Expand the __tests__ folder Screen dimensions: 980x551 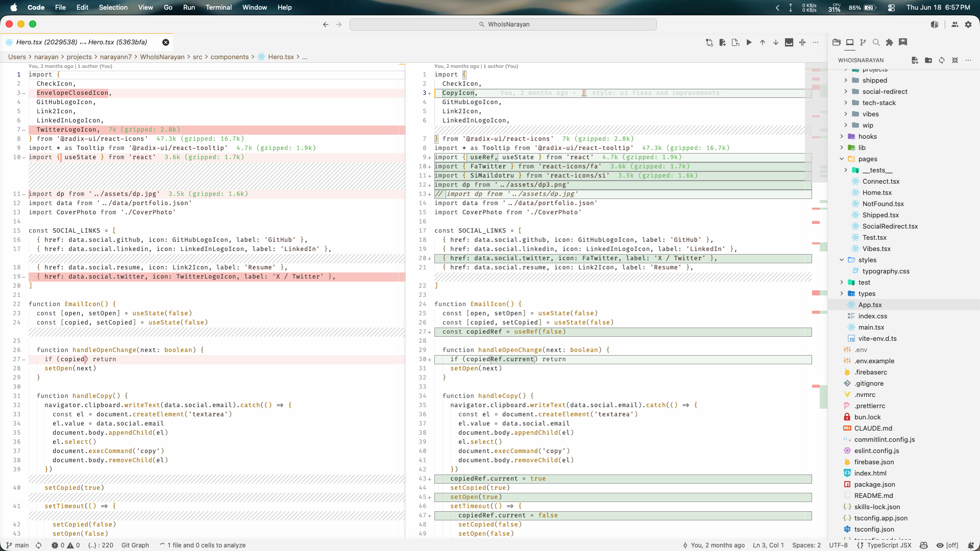pyautogui.click(x=877, y=170)
